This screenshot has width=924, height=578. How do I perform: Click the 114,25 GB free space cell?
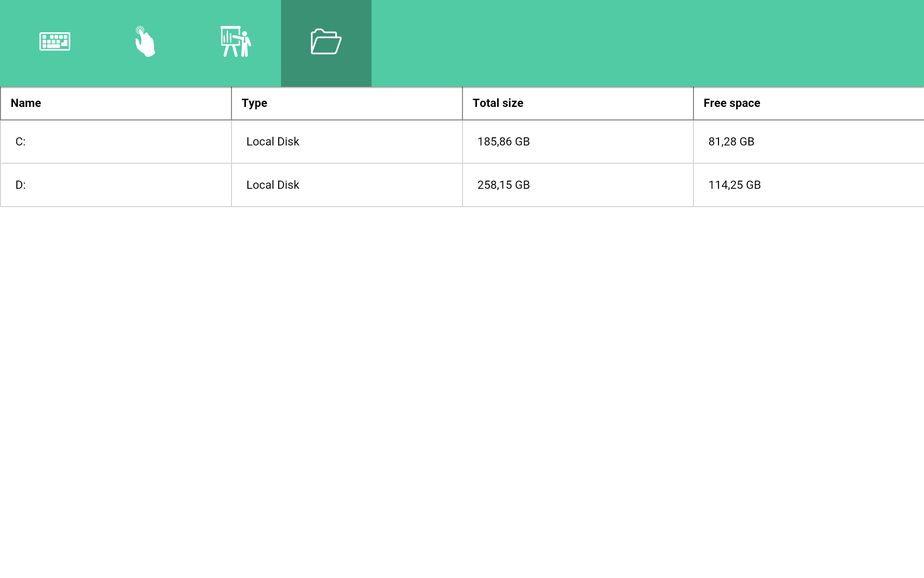[x=734, y=185]
